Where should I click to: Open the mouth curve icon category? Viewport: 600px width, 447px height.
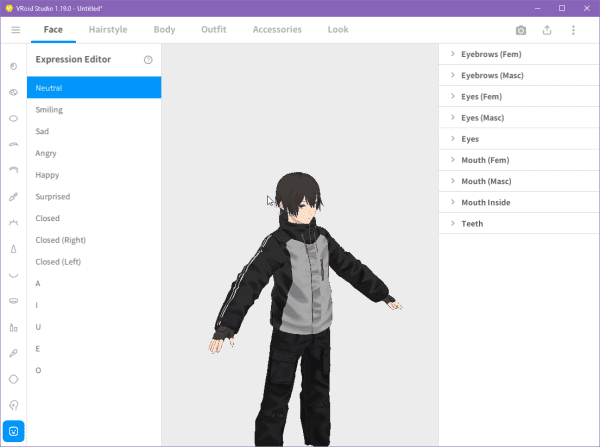click(13, 275)
